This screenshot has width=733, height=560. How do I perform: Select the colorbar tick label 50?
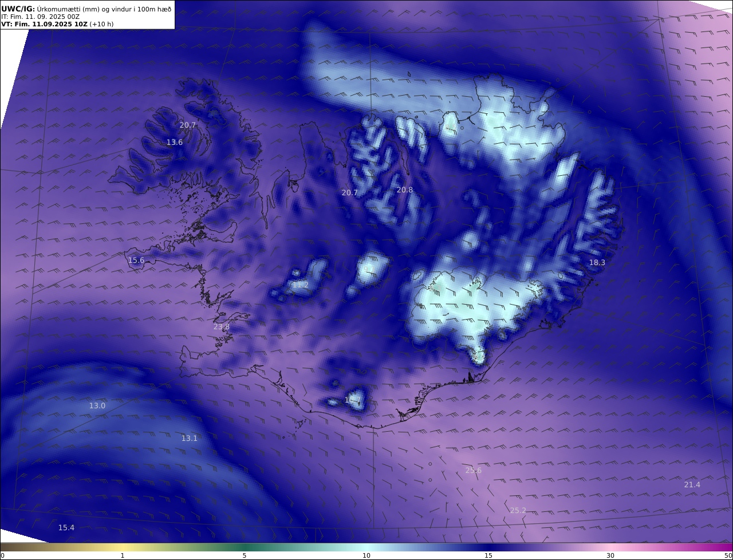728,556
